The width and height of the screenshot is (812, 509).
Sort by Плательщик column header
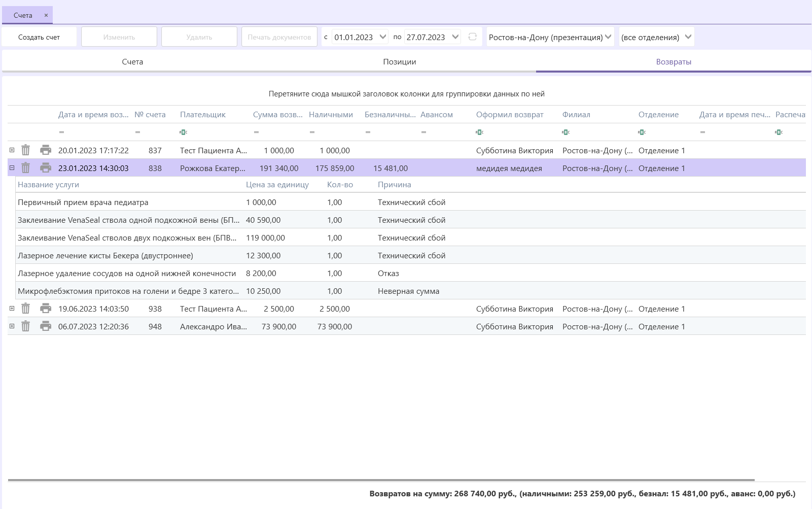(203, 114)
